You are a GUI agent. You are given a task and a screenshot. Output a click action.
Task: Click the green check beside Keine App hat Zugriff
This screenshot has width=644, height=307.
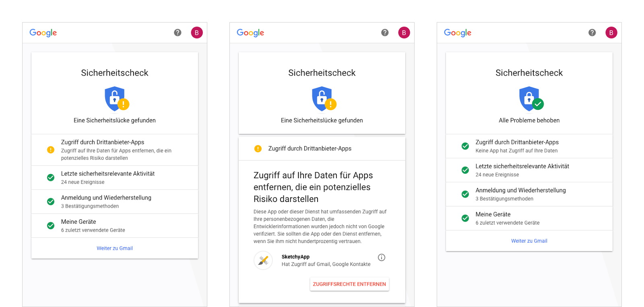[465, 146]
